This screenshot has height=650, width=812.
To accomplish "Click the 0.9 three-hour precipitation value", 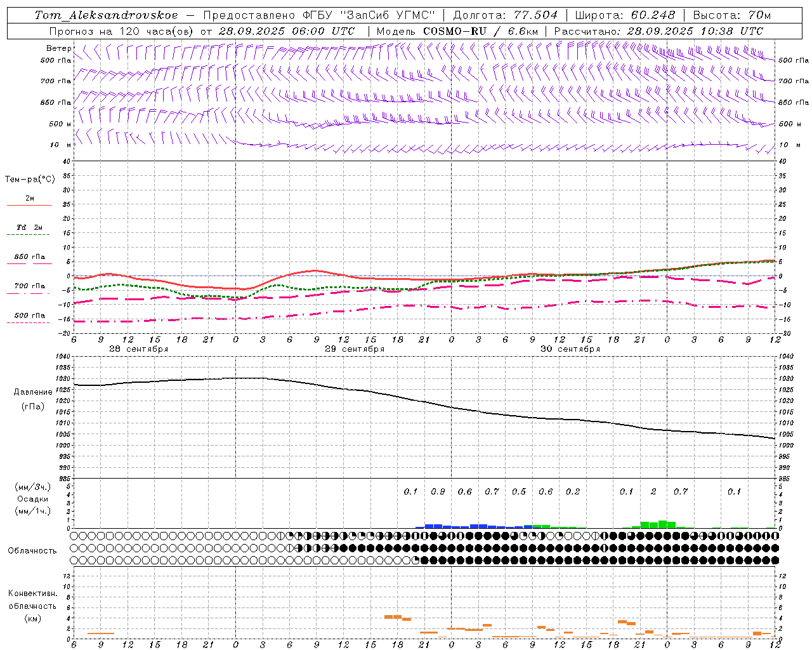I will (x=438, y=491).
